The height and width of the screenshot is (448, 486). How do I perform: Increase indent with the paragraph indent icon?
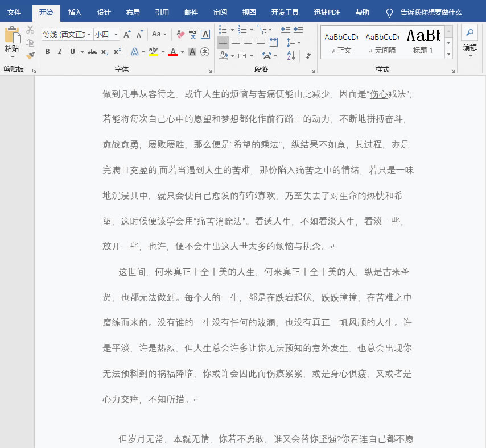[298, 29]
